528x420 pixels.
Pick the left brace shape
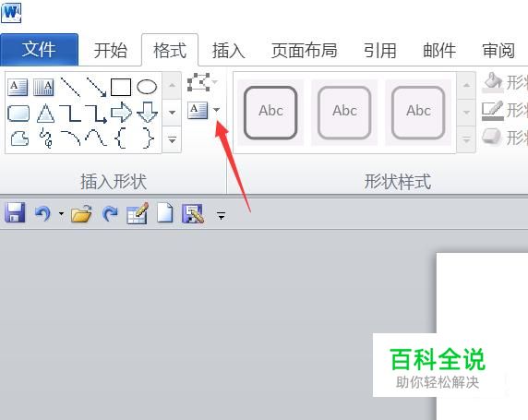[121, 138]
